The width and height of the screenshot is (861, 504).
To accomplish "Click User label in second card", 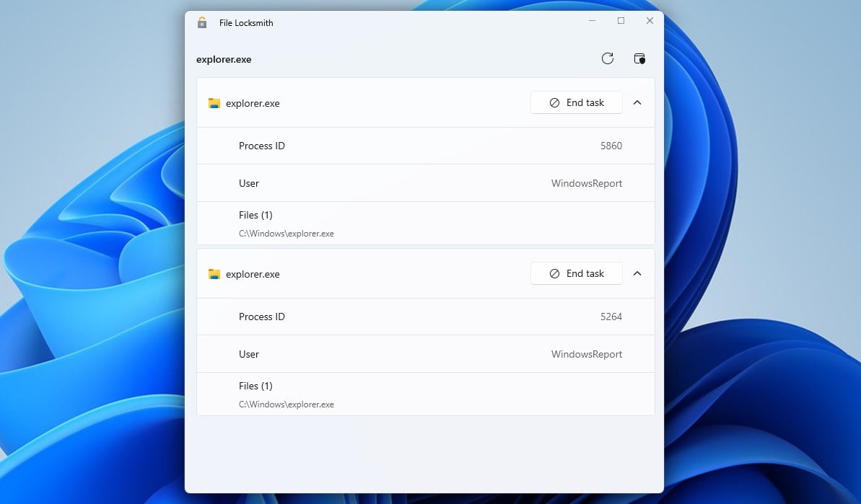I will point(249,354).
